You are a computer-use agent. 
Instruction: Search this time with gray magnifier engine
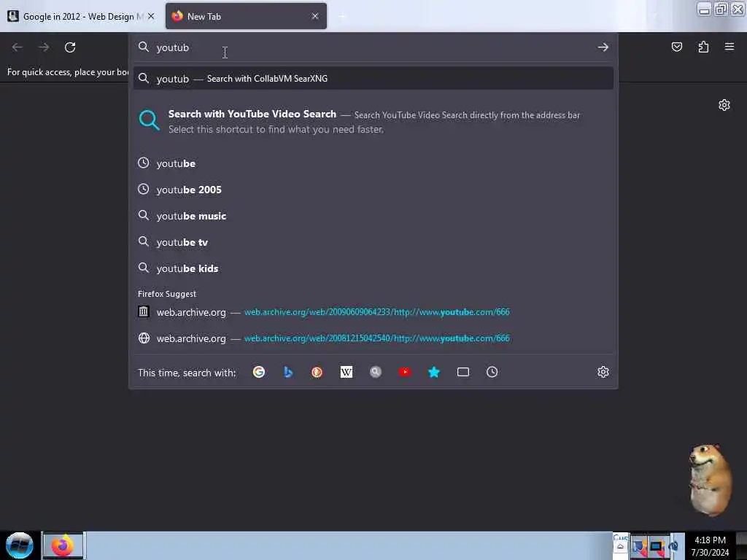click(376, 372)
